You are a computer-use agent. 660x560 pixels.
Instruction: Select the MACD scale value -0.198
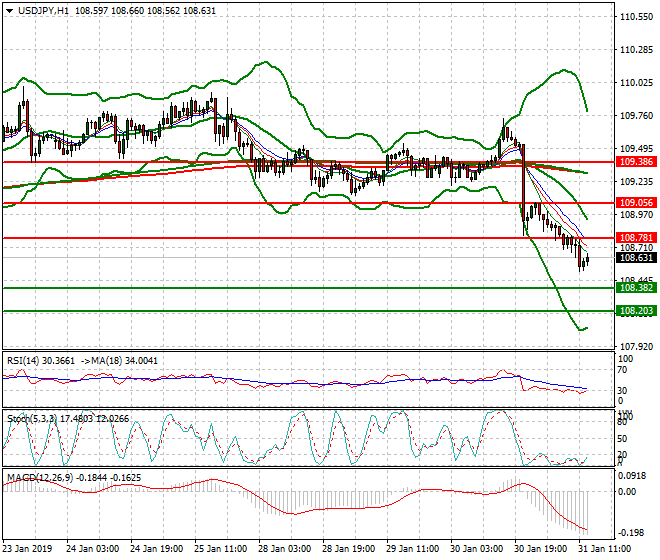pyautogui.click(x=631, y=533)
